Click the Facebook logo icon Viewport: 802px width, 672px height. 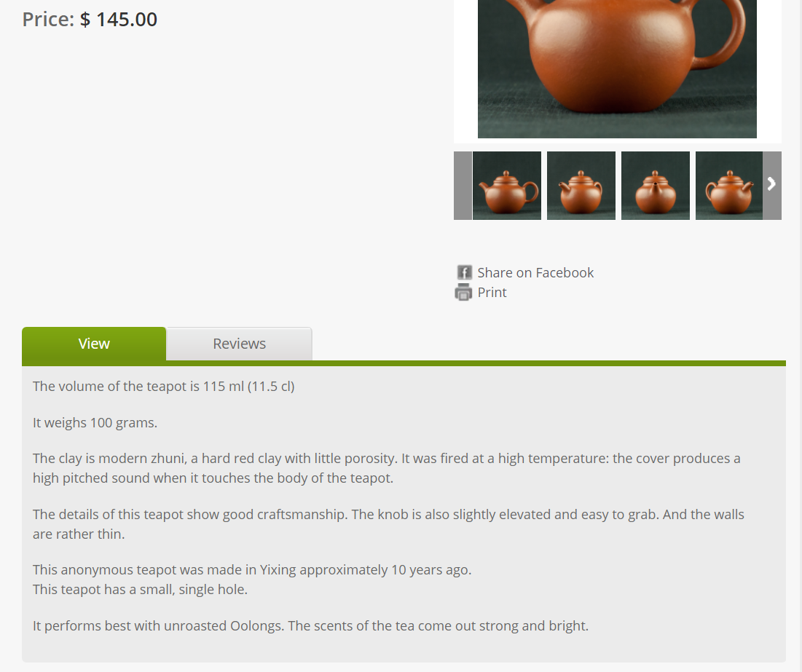coord(465,272)
